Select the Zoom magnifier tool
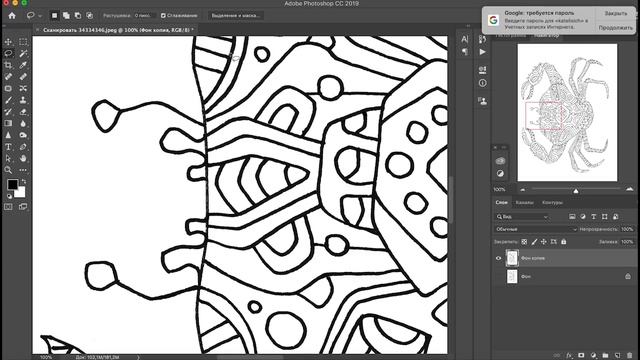640x360 pixels. click(8, 170)
